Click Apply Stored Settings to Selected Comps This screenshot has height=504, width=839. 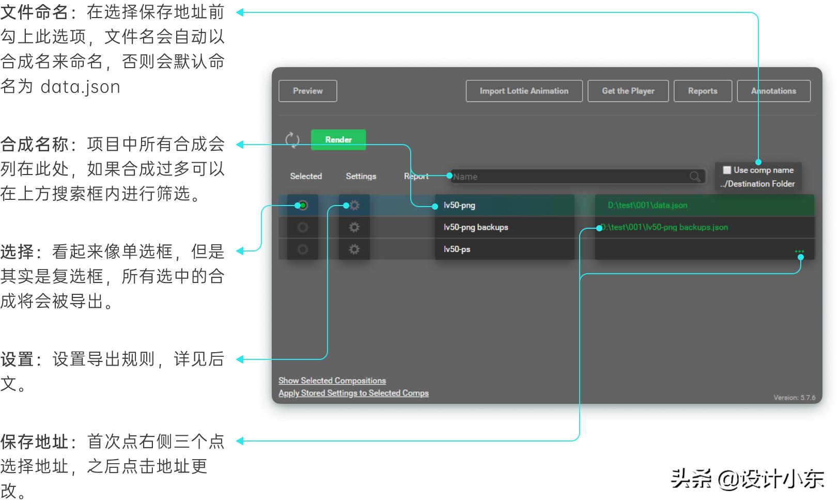pos(353,393)
